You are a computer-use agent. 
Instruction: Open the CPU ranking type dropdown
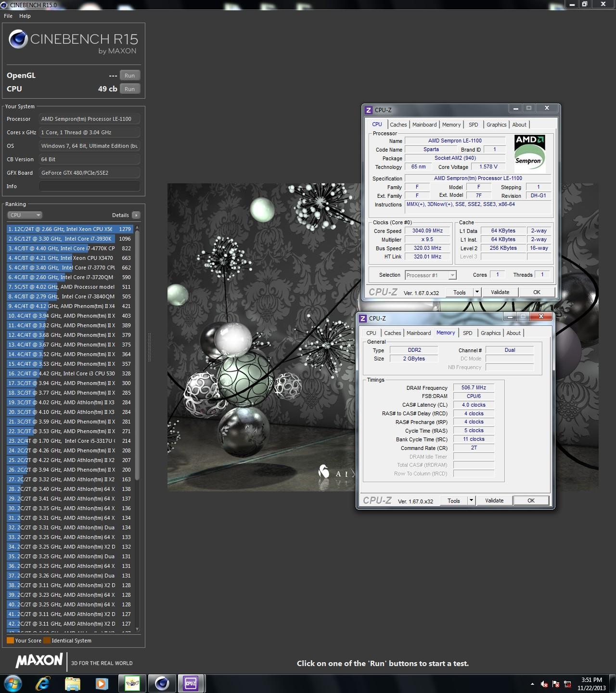point(25,215)
